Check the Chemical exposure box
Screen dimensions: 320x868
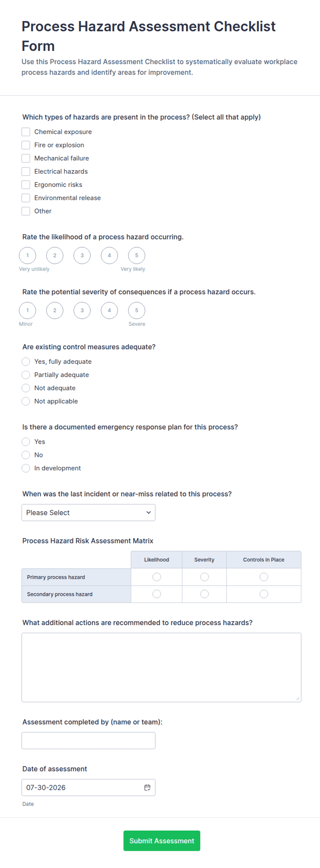[26, 132]
